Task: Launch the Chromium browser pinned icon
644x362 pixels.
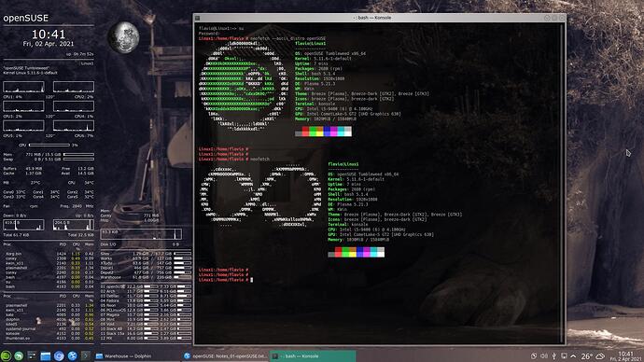Action: (x=59, y=355)
